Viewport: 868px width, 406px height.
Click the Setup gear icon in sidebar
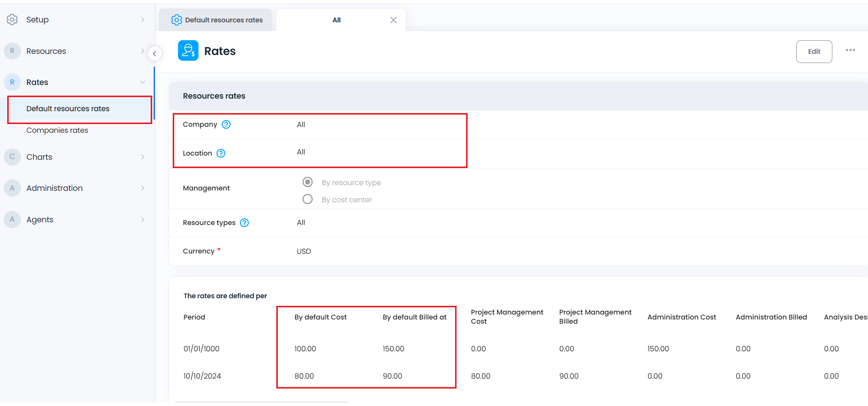(12, 19)
